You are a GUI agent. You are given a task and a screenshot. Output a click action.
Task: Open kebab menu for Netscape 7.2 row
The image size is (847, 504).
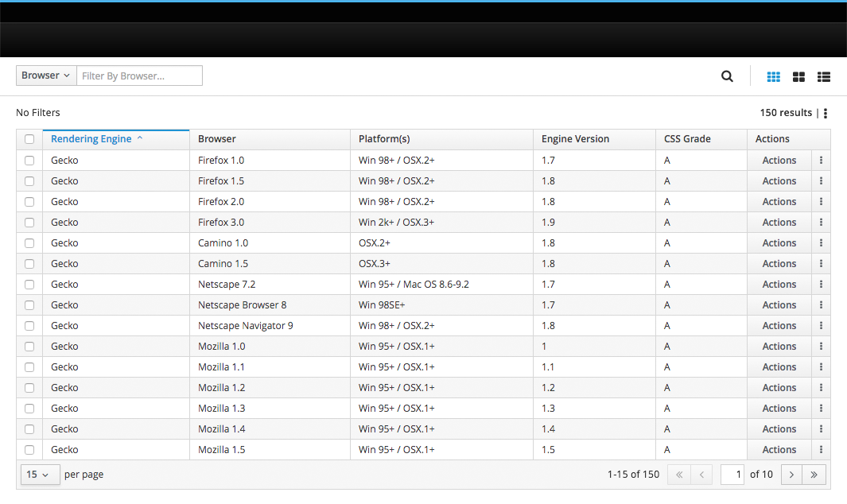(821, 284)
